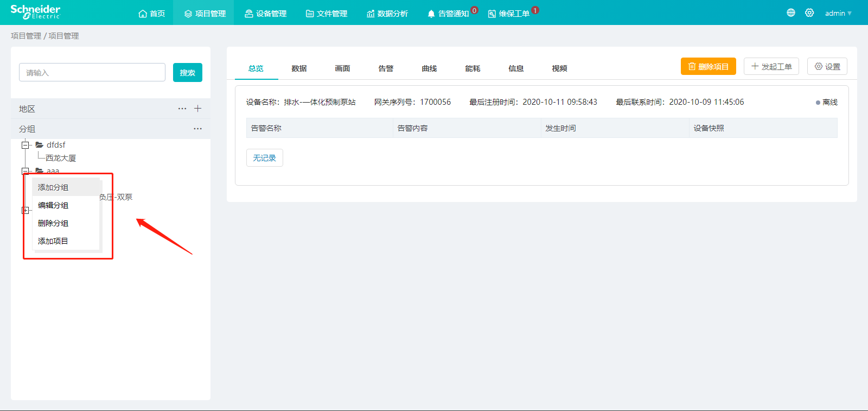Click the 分组 section header
This screenshot has width=868, height=411.
coord(111,129)
